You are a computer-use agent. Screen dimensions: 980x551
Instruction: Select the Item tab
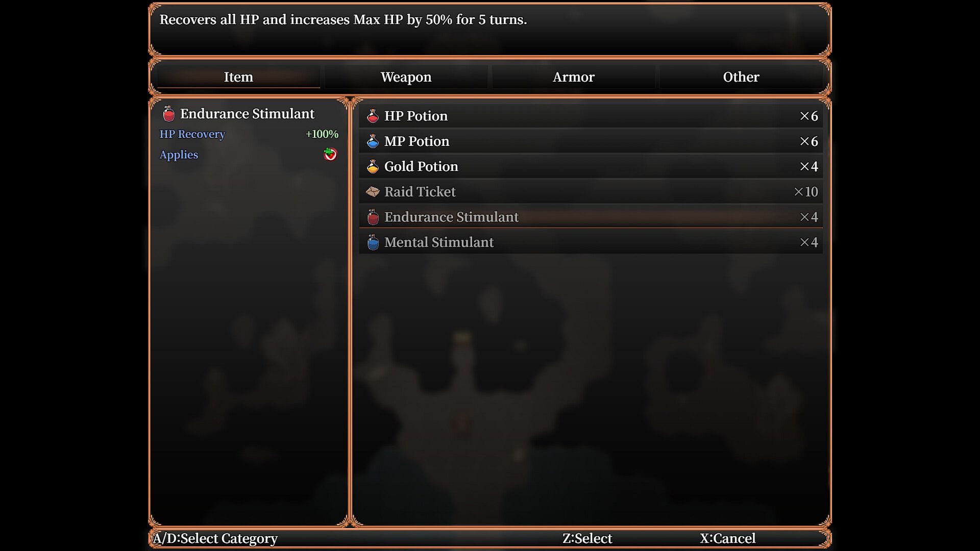click(238, 77)
